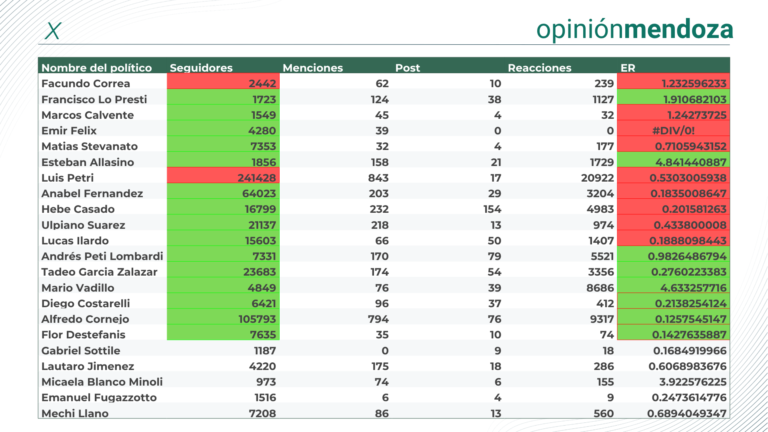
Task: Select the Nombre del político column header
Action: (96, 68)
